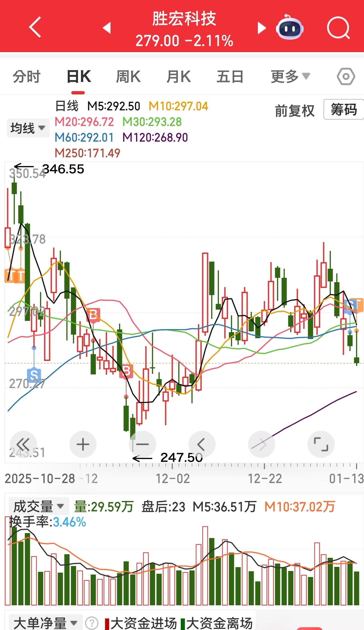Screen dimensions: 364x630
Task: Open the 大单净量 indicator dropdown
Action: (46, 623)
